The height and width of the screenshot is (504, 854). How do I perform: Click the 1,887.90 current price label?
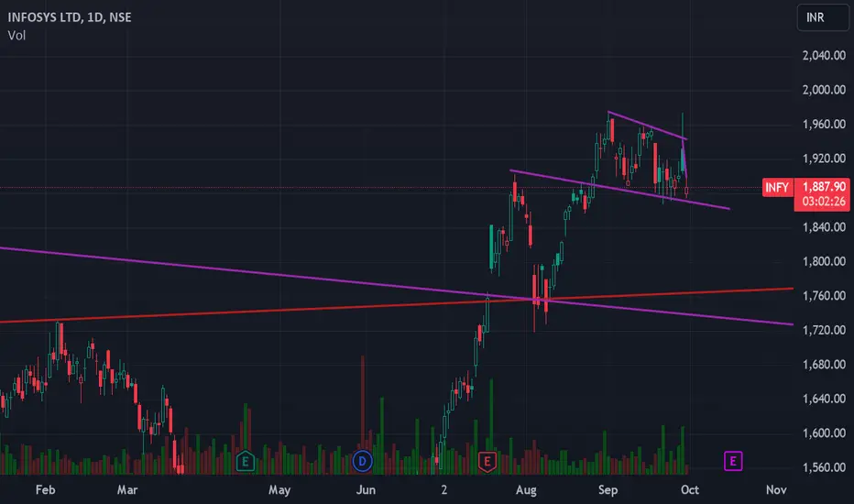[x=824, y=186]
